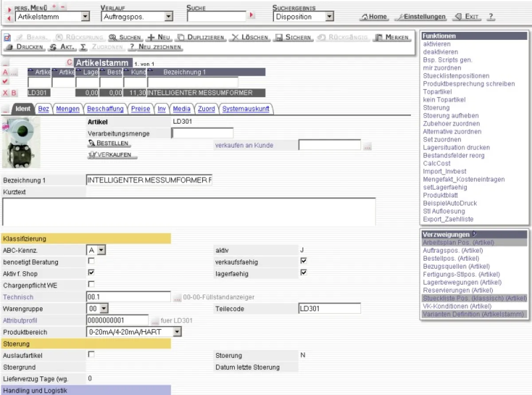This screenshot has height=395, width=532.
Task: Toggle the Chargenpflicht WE checkbox
Action: pos(91,284)
